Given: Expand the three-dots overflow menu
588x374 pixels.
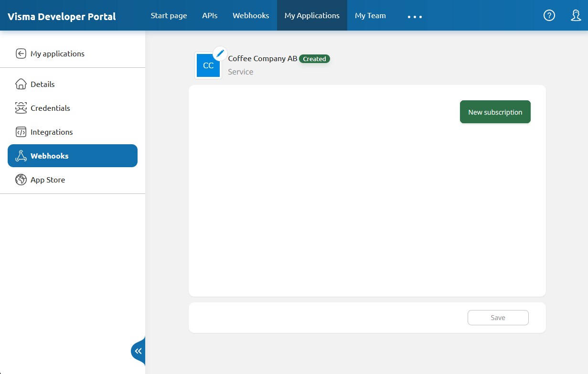Looking at the screenshot, I should click(x=415, y=17).
